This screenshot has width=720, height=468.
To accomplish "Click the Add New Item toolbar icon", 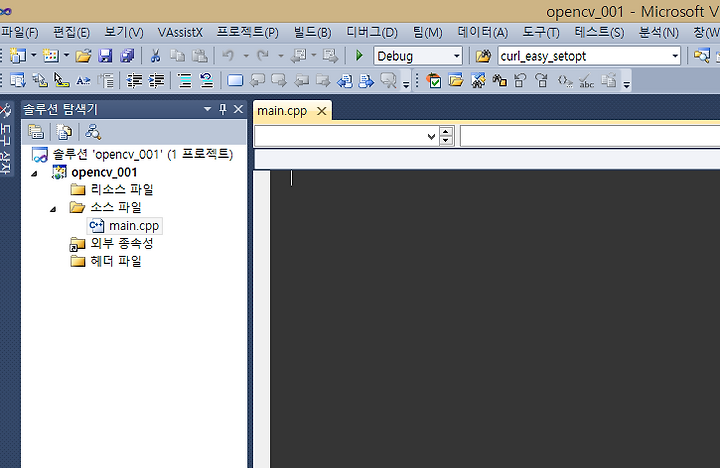I will [51, 56].
